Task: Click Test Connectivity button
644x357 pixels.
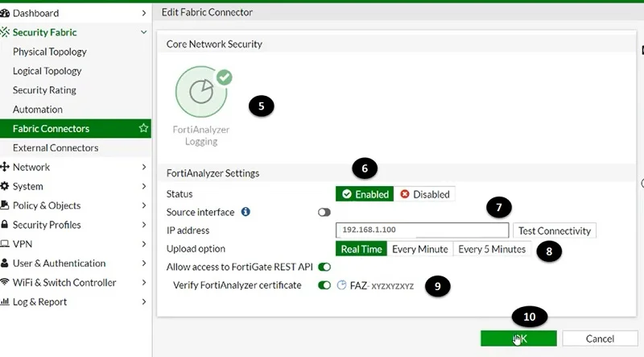Action: [x=555, y=230]
